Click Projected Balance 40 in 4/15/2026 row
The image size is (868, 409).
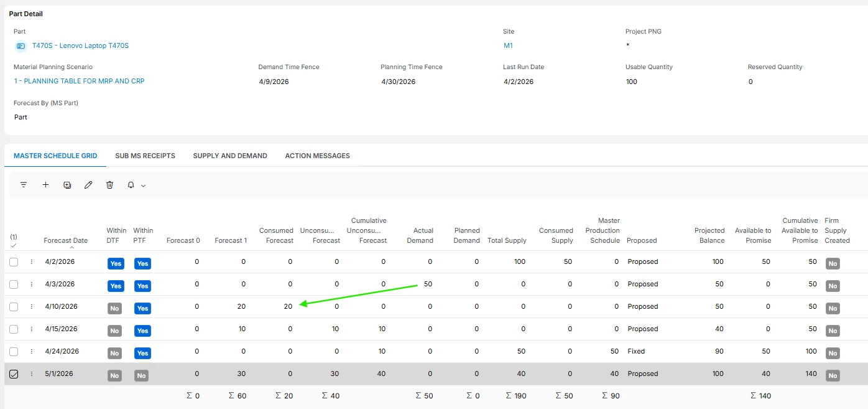point(719,329)
